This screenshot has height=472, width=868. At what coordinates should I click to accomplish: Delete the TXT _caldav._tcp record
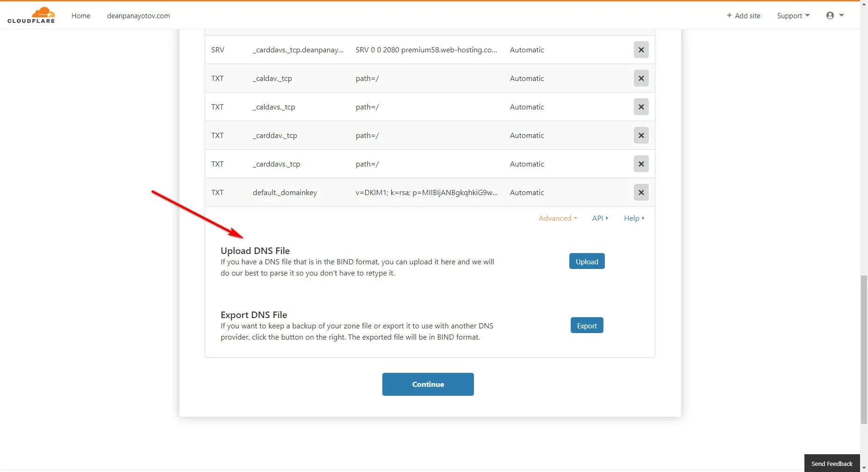tap(641, 78)
